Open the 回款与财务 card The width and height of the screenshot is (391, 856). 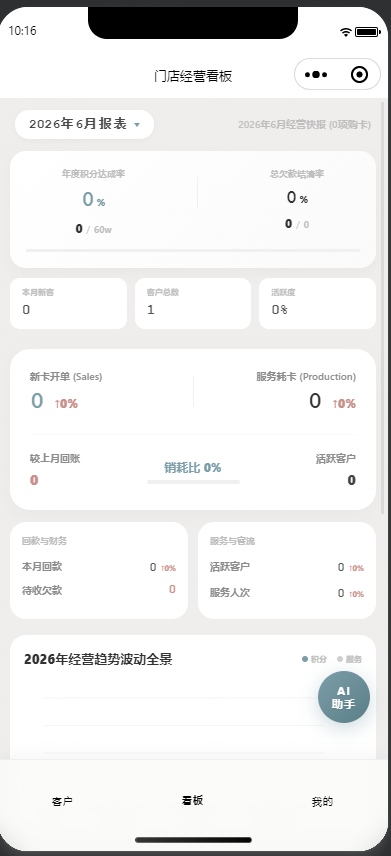[99, 570]
